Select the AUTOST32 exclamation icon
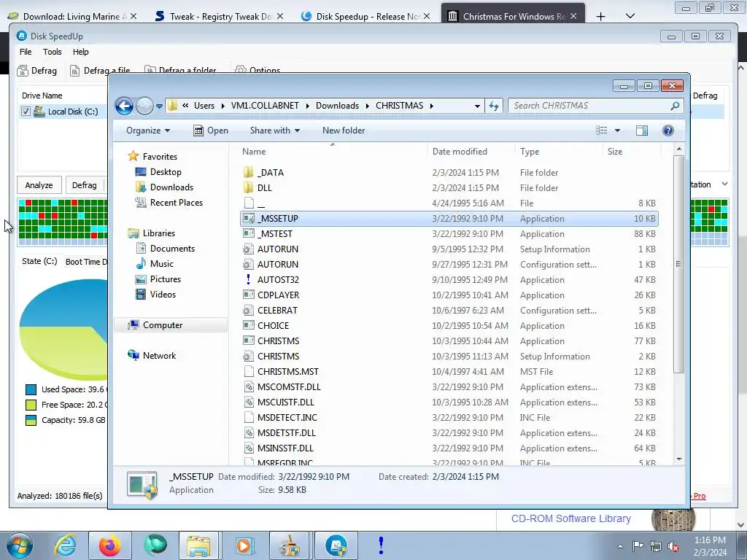Screen dimensions: 747x560 pyautogui.click(x=248, y=279)
